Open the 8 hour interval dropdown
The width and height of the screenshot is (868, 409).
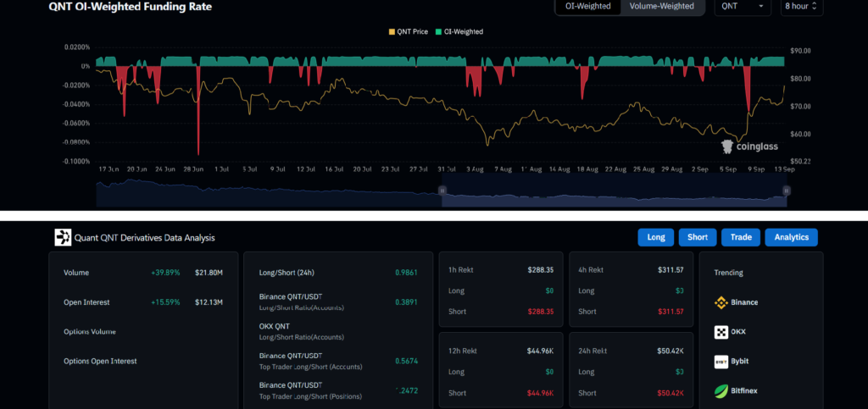pos(802,6)
